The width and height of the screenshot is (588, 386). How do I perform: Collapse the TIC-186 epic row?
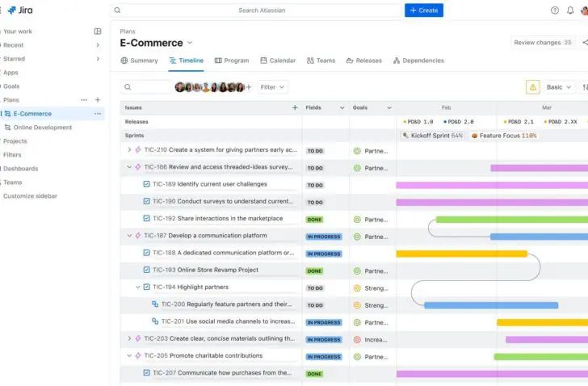pos(129,167)
